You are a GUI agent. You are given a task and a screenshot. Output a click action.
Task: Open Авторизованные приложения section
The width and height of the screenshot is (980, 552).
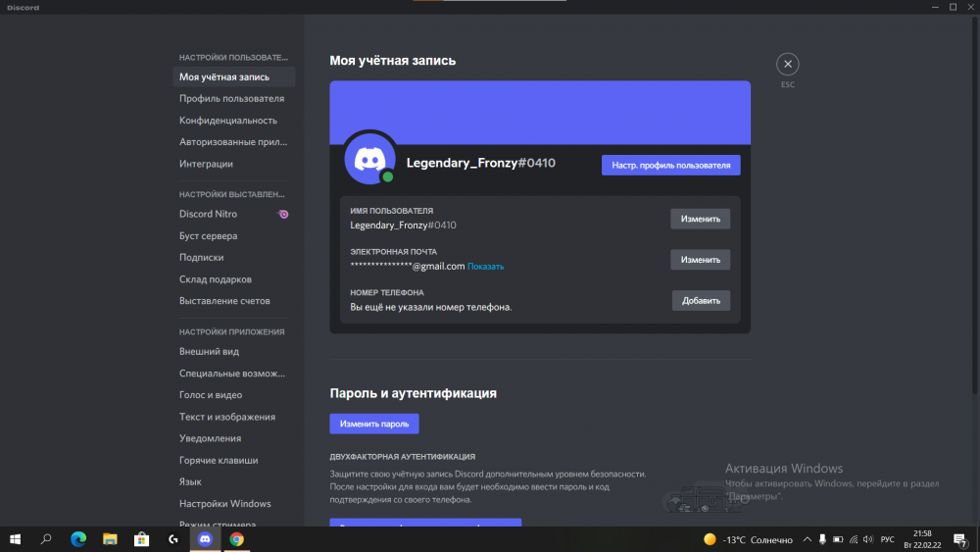(234, 142)
